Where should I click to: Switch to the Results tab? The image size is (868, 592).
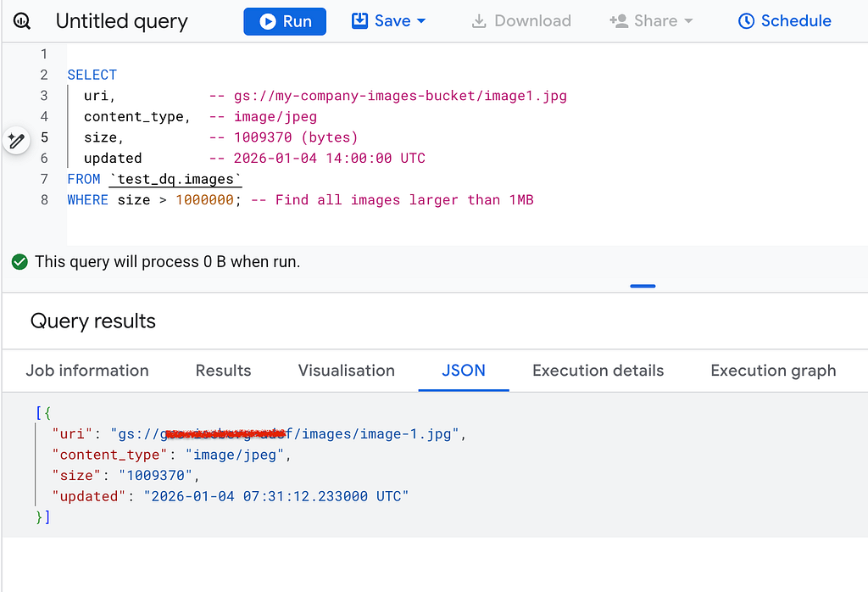point(223,371)
